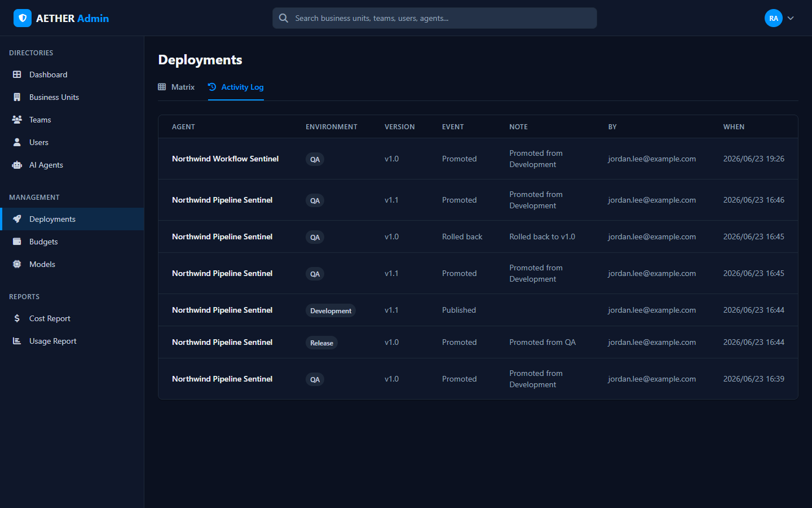
Task: Click the Budgets wallet icon
Action: [17, 242]
